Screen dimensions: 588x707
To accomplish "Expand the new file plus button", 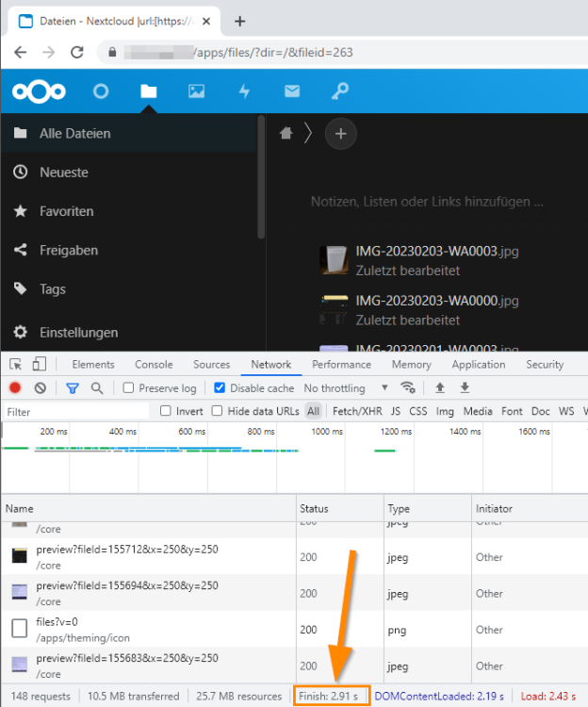I will [x=340, y=134].
